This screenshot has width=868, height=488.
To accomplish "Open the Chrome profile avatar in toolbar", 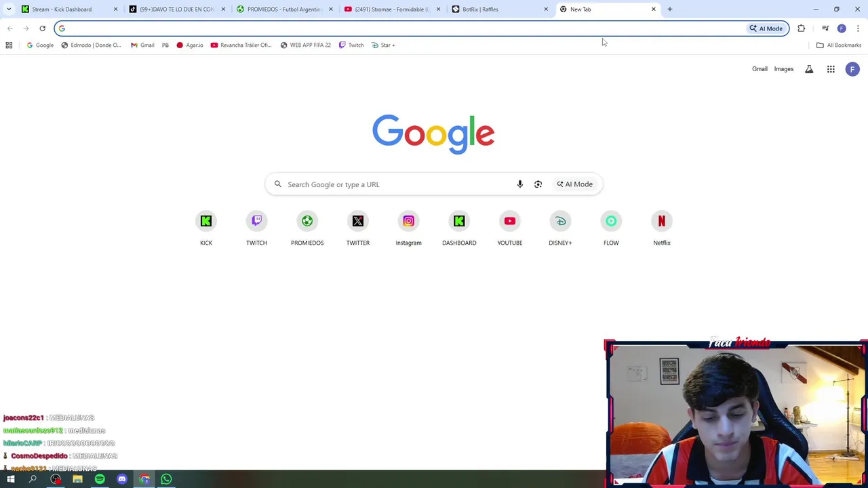I will coord(842,28).
